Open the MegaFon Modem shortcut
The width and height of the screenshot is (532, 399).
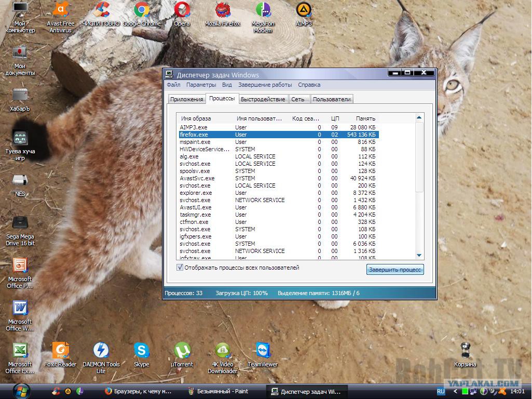pyautogui.click(x=263, y=17)
